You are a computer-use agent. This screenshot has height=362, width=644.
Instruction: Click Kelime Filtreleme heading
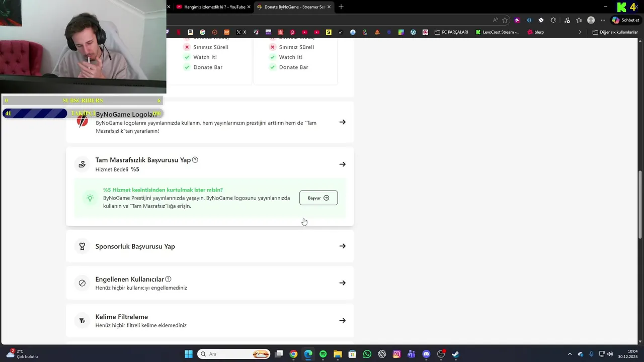click(x=122, y=317)
